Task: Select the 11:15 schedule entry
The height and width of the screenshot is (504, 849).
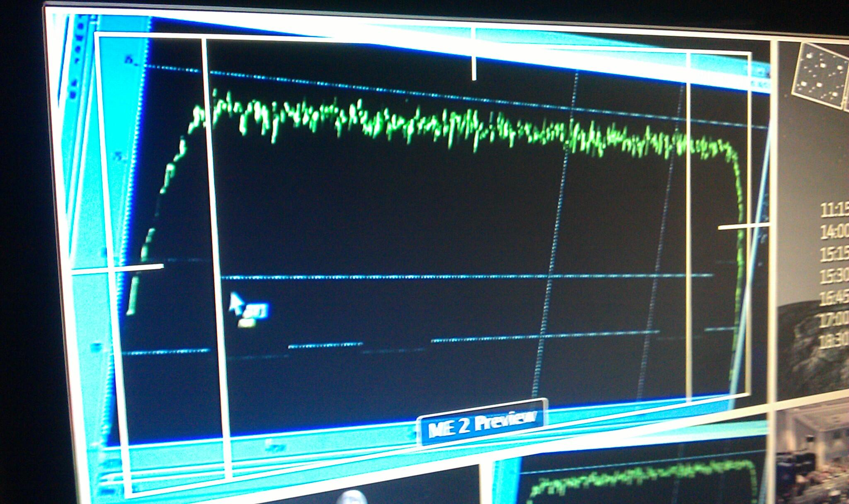Action: coord(834,211)
